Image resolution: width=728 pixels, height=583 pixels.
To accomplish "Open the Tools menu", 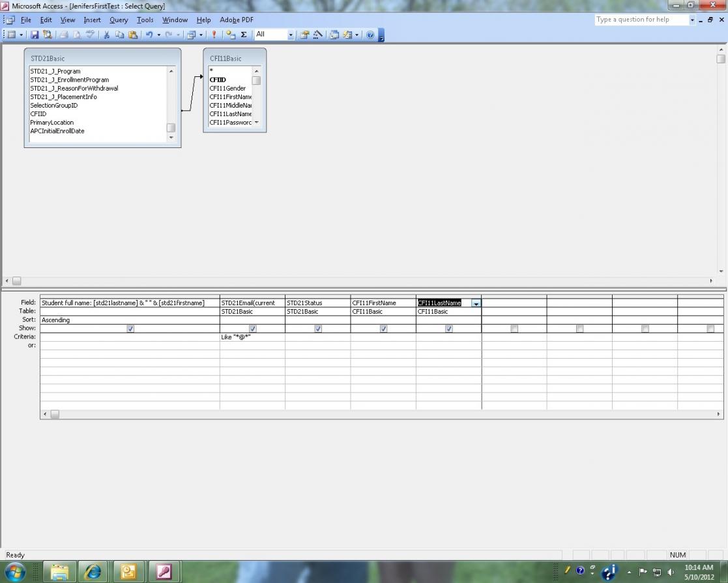I will pos(145,20).
